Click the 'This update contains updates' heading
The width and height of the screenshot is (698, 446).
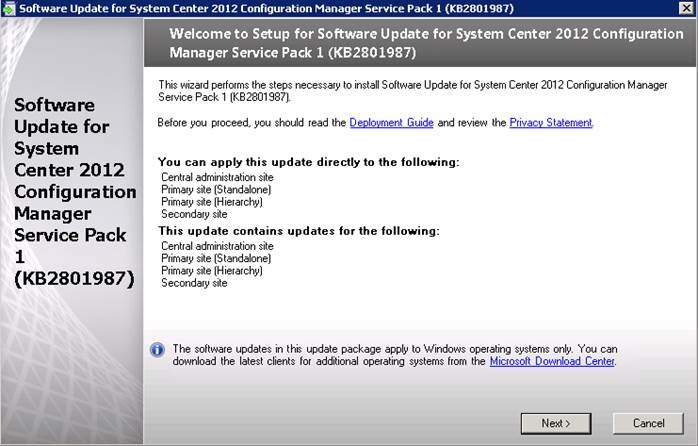pyautogui.click(x=300, y=231)
